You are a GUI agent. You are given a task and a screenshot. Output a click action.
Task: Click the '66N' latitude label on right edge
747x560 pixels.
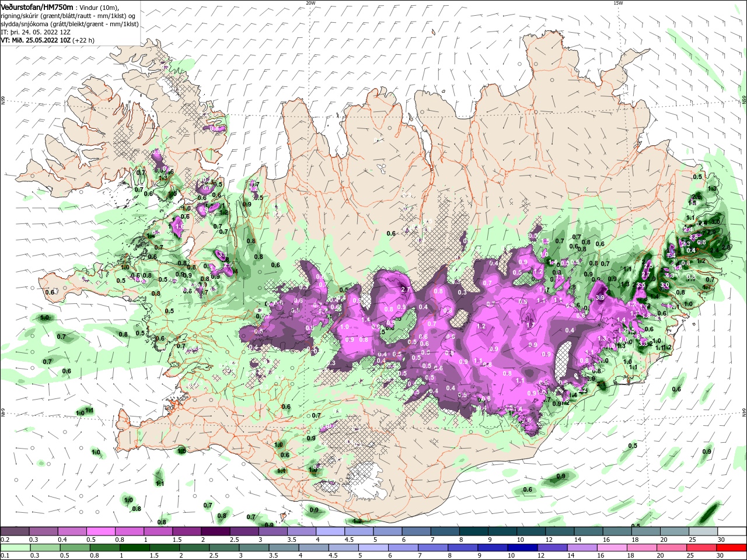tap(744, 101)
